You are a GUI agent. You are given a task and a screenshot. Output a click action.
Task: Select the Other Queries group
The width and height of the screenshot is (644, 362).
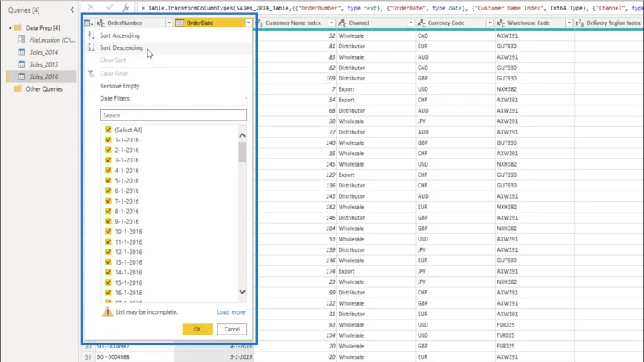pos(43,89)
